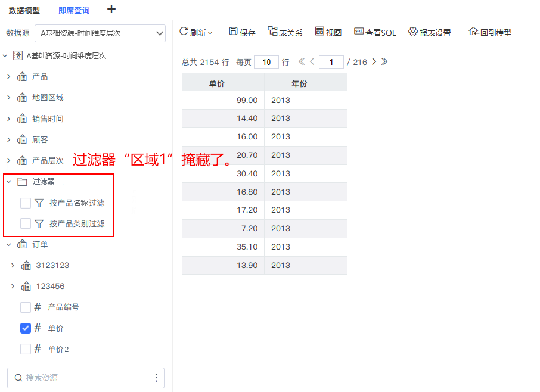Viewport: 540px width, 392px height.
Task: Expand the 地图区域 tree node
Action: click(x=8, y=97)
